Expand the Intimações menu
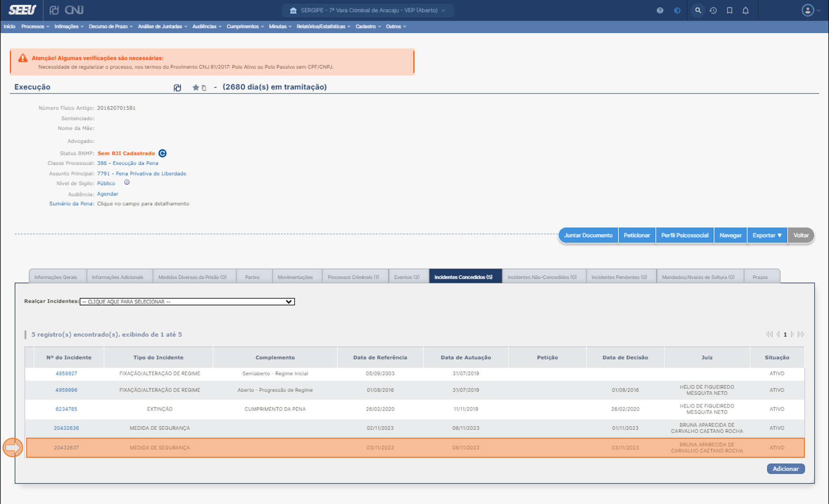This screenshot has height=504, width=829. coord(69,27)
